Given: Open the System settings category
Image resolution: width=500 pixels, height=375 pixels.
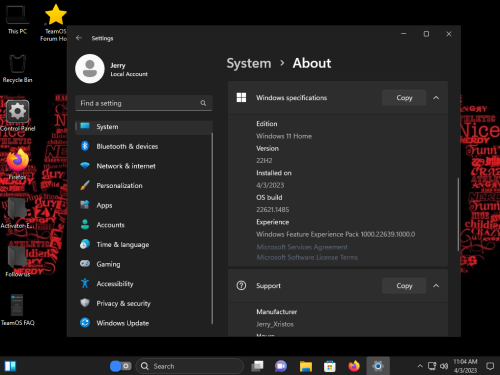Looking at the screenshot, I should tap(144, 127).
